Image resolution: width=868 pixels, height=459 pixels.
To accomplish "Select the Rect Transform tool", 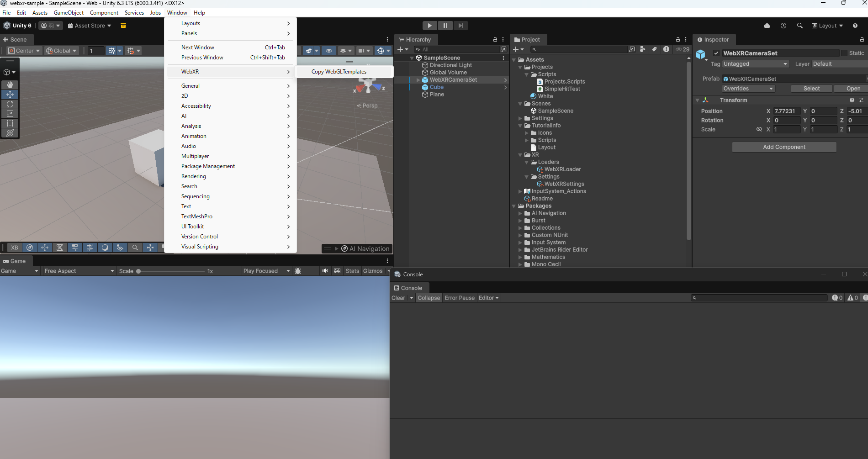I will 10,123.
